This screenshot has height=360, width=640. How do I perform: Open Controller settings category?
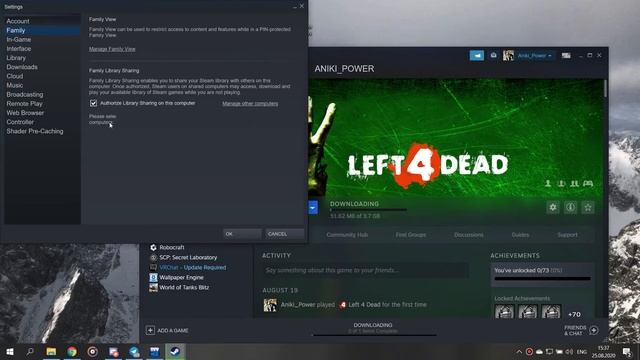tap(20, 122)
